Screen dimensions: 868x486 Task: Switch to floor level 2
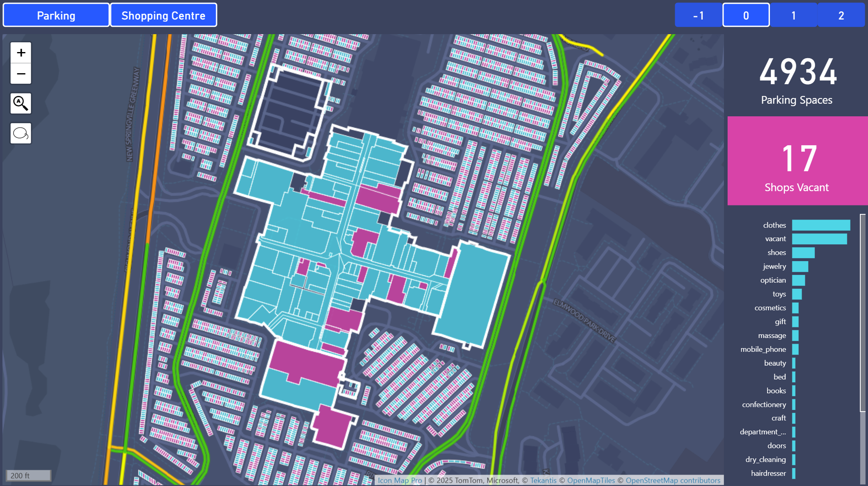tap(841, 15)
